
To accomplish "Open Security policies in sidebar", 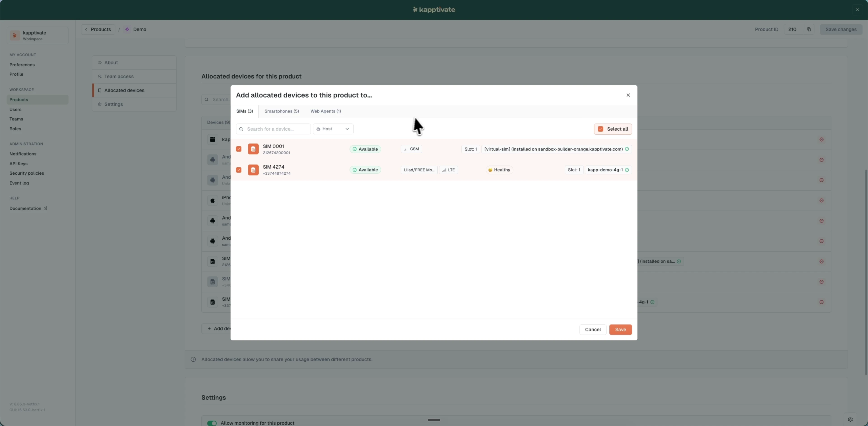I will (27, 173).
